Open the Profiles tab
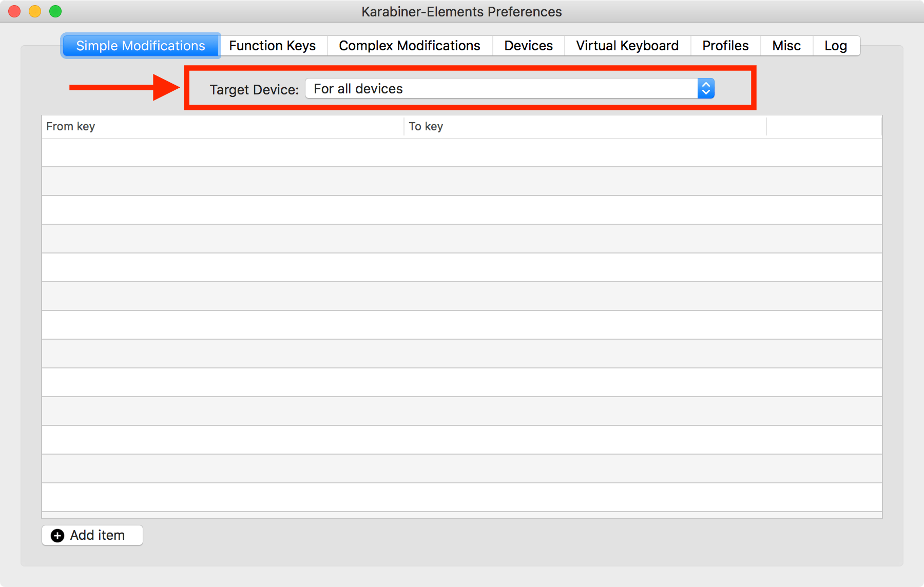Viewport: 924px width, 587px height. click(725, 46)
